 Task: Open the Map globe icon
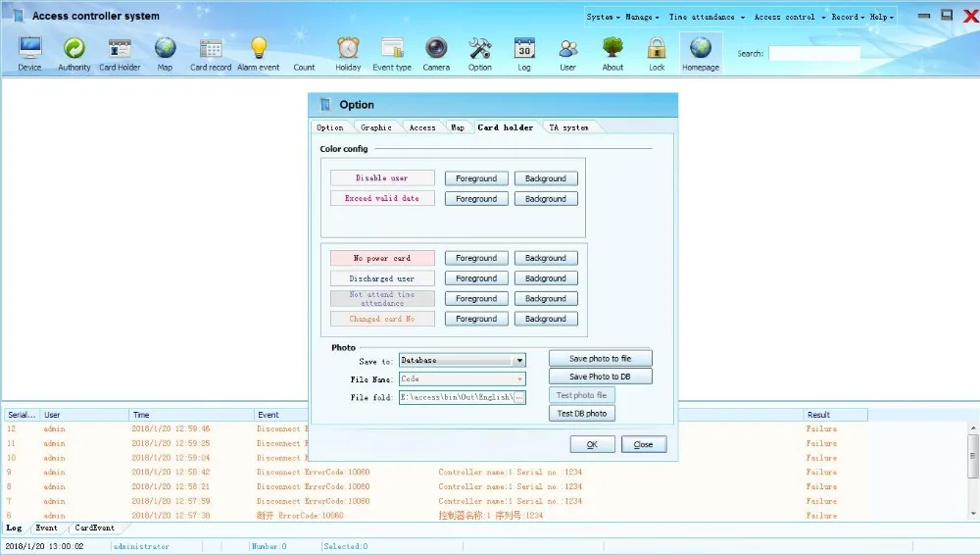pyautogui.click(x=165, y=53)
